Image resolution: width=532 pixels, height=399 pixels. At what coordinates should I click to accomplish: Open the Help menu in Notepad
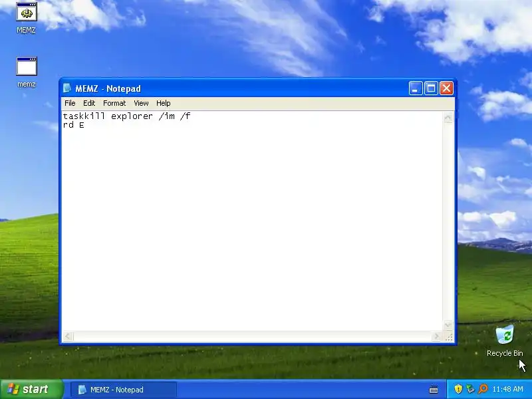point(163,103)
